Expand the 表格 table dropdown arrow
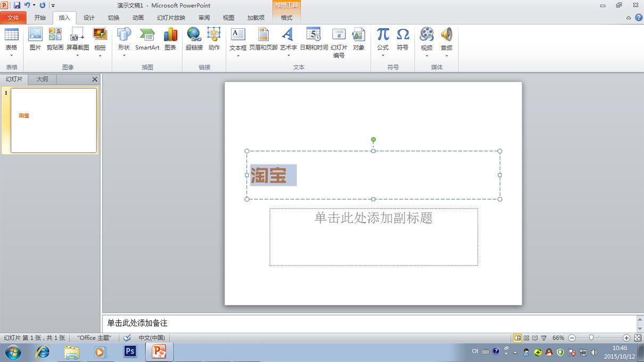This screenshot has width=644, height=362. 11,55
